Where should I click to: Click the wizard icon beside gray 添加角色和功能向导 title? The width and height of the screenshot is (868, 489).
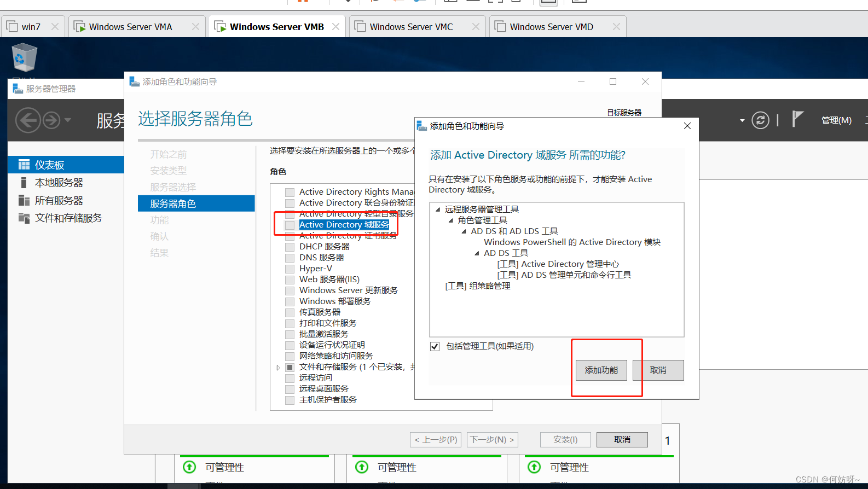[135, 81]
